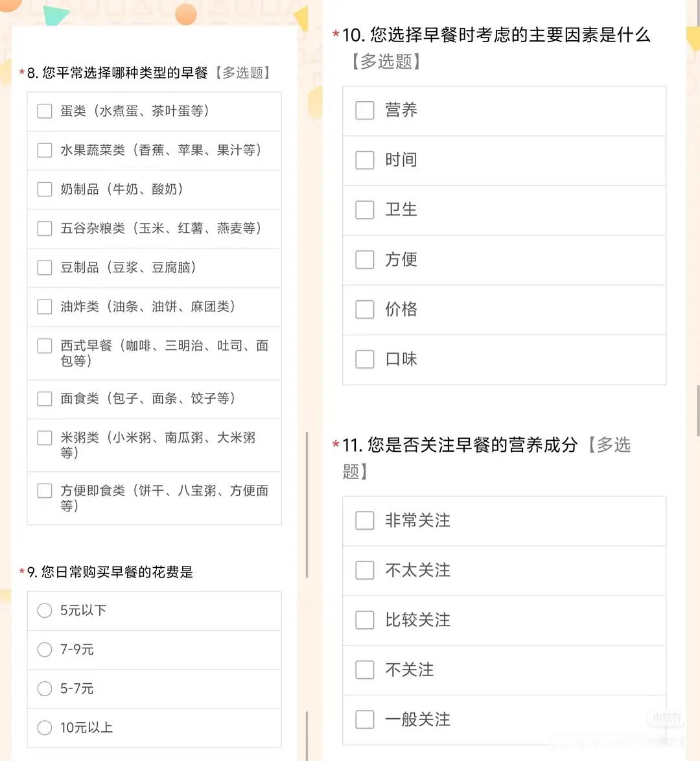Pick the 5-7元 radio button
This screenshot has width=700, height=761.
pos(45,688)
